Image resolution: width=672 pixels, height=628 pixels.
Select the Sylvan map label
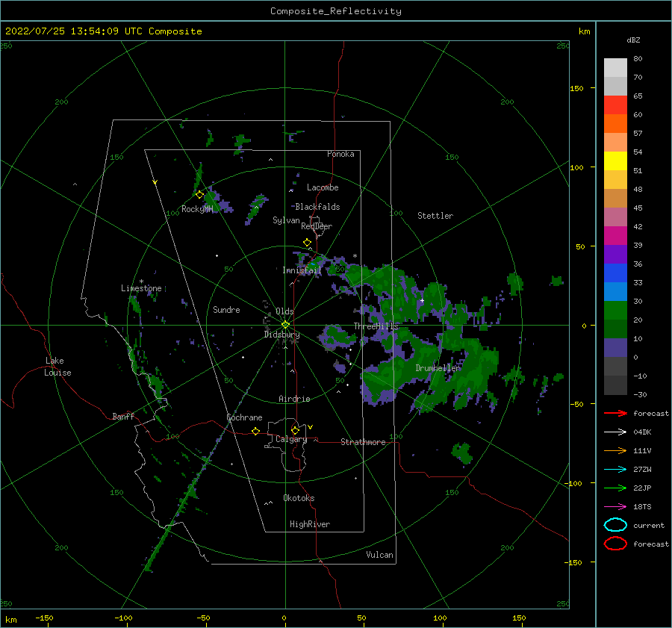[286, 220]
